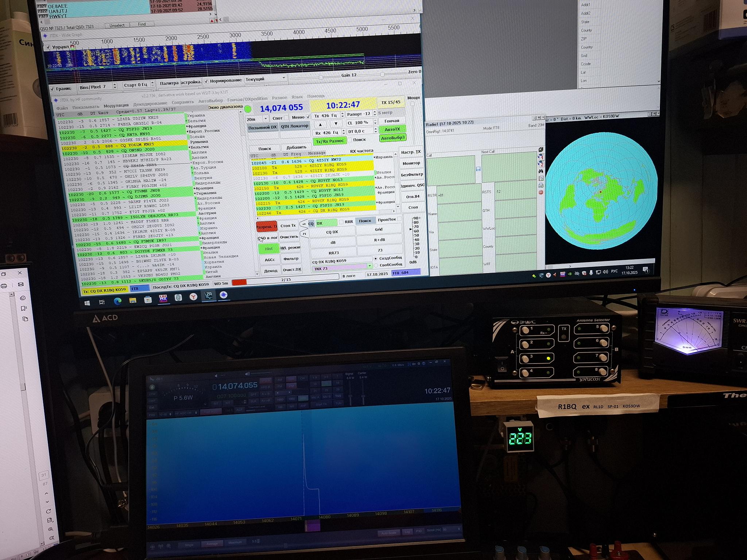This screenshot has width=747, height=560.
Task: Click the binoculars search icon in logger
Action: point(541,171)
